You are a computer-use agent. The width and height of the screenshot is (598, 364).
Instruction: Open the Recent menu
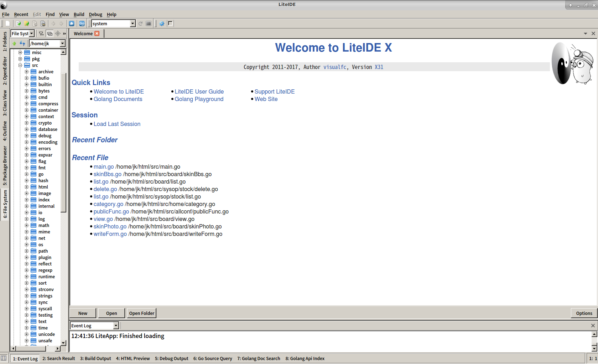pyautogui.click(x=21, y=14)
